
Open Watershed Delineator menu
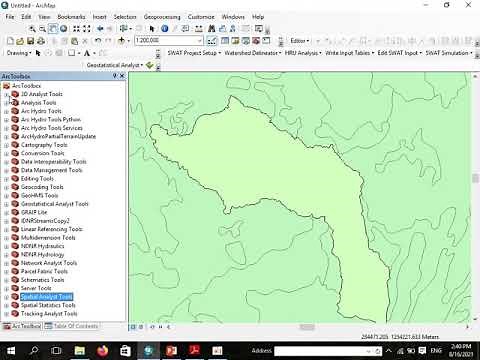[x=252, y=53]
